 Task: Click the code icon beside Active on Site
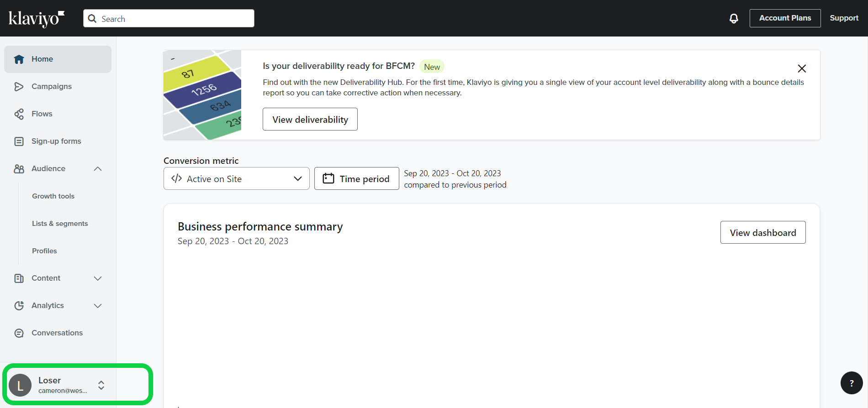[176, 178]
